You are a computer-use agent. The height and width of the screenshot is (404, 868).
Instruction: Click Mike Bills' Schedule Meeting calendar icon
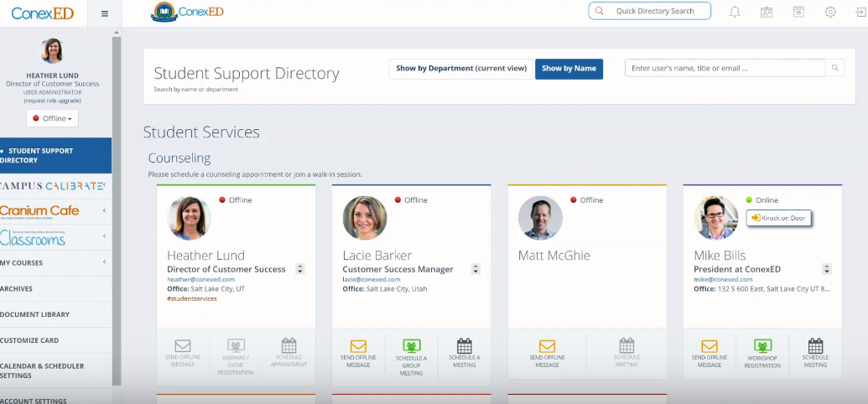click(x=815, y=346)
